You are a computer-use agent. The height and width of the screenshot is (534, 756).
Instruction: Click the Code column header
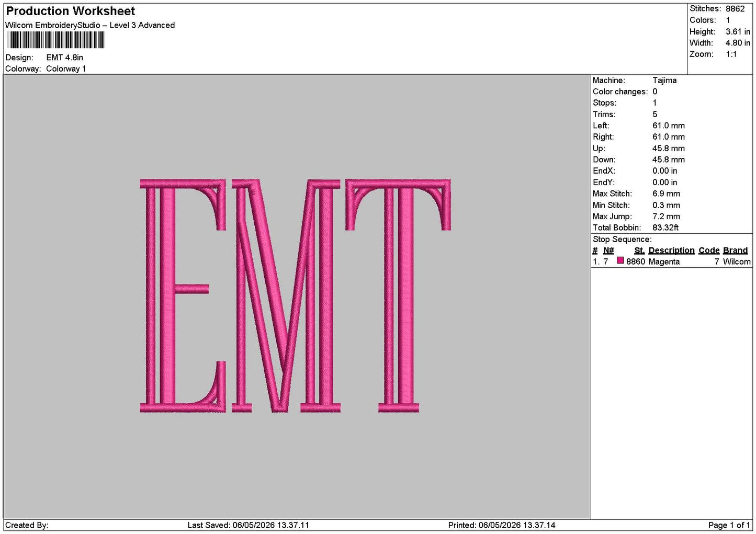[x=709, y=251]
